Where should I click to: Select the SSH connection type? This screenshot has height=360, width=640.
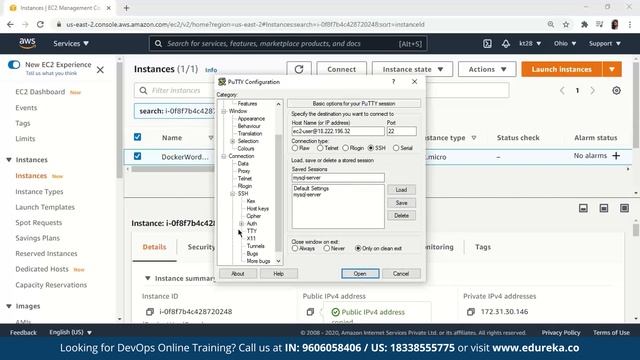point(371,148)
